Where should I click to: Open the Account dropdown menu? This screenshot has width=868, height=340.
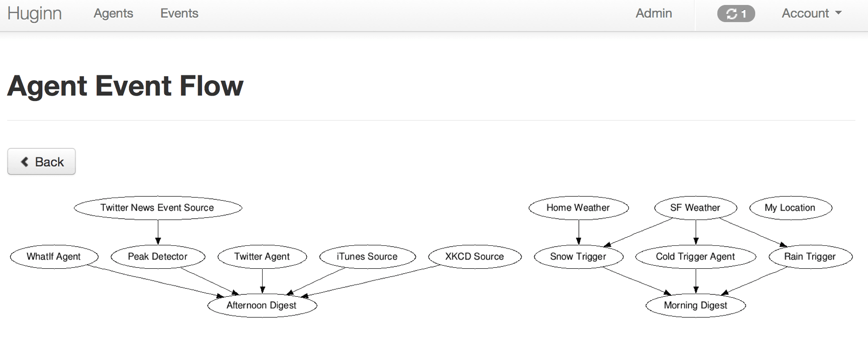[811, 14]
